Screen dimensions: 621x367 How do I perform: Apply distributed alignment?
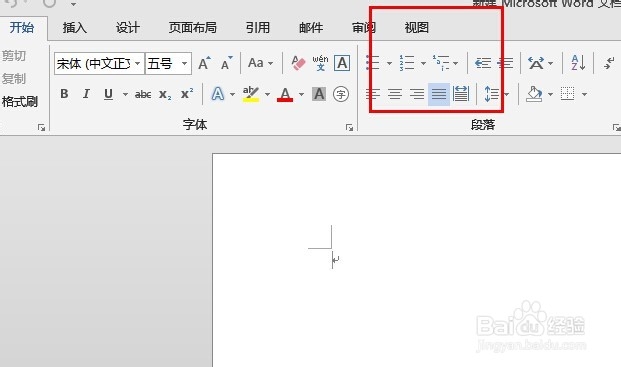click(x=461, y=94)
